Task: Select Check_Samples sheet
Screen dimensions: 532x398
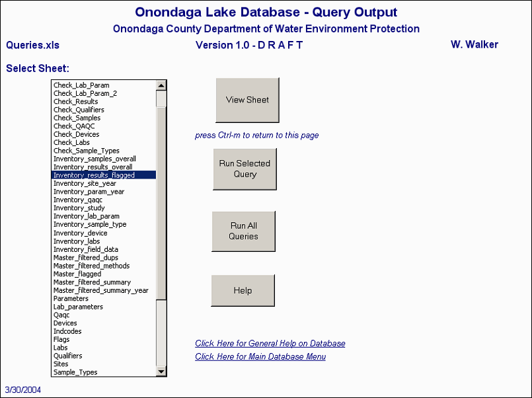Action: click(104, 118)
